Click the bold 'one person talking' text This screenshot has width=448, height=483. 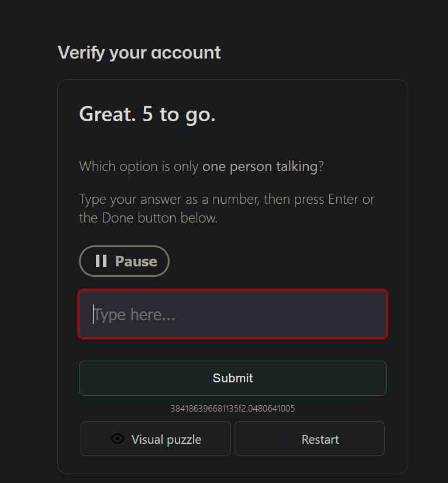click(x=260, y=166)
